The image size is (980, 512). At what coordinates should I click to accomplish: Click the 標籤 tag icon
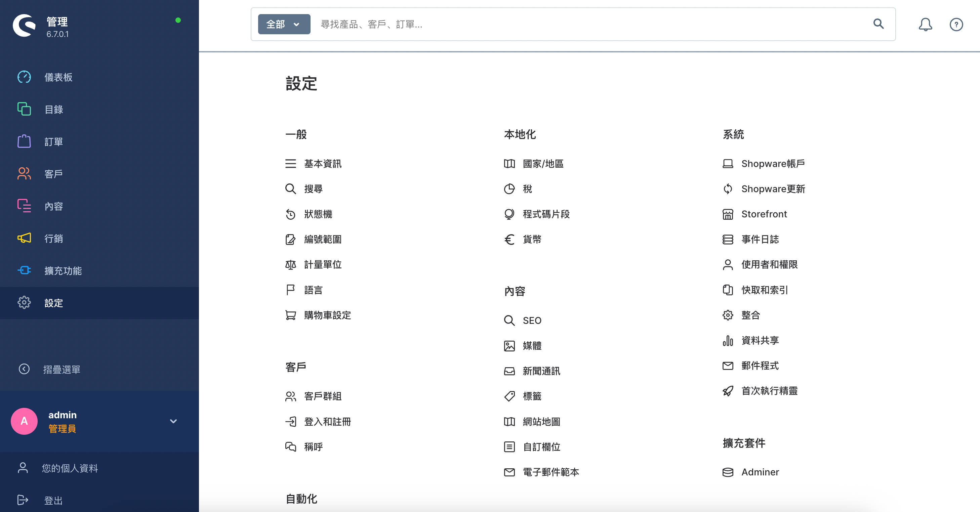pyautogui.click(x=509, y=396)
